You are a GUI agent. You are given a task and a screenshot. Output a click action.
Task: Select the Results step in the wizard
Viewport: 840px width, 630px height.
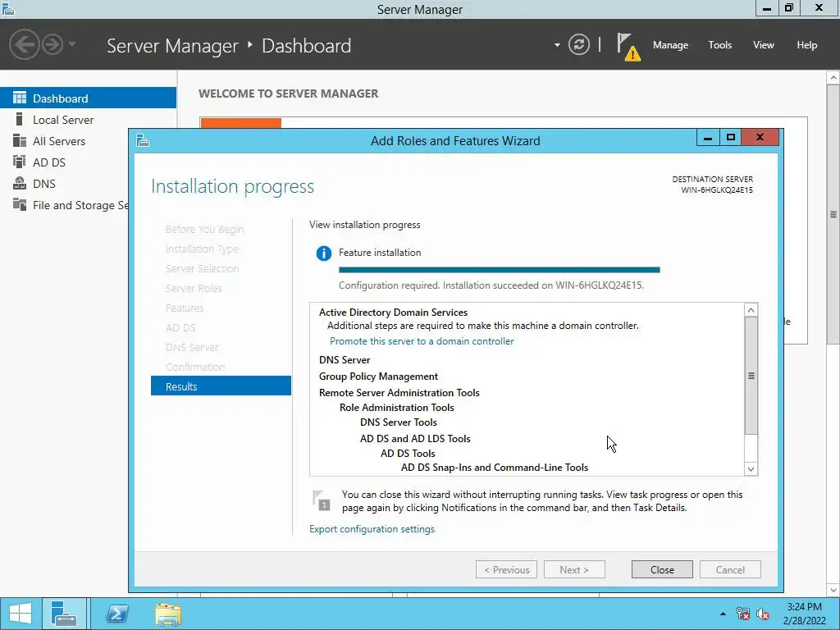221,386
